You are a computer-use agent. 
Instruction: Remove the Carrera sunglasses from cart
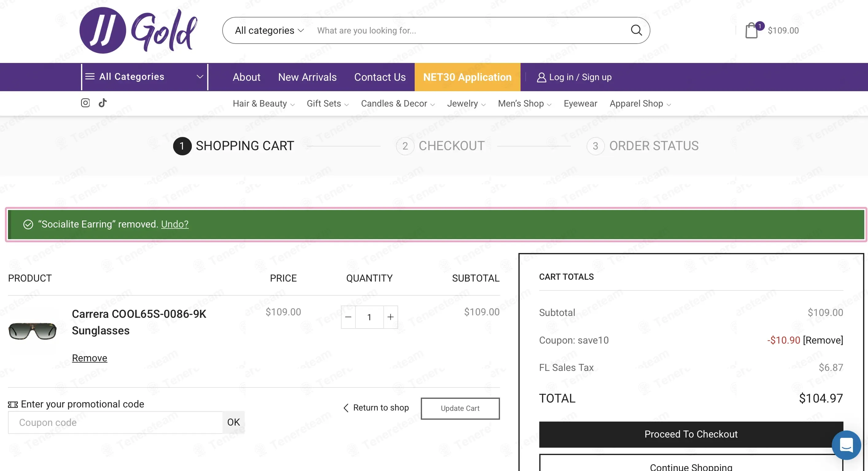pyautogui.click(x=90, y=358)
